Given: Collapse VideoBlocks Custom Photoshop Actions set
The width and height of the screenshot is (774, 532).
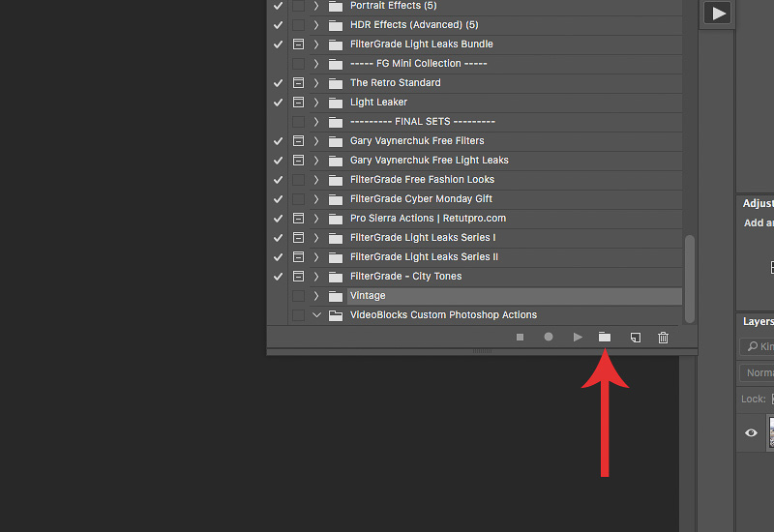Looking at the screenshot, I should 316,315.
